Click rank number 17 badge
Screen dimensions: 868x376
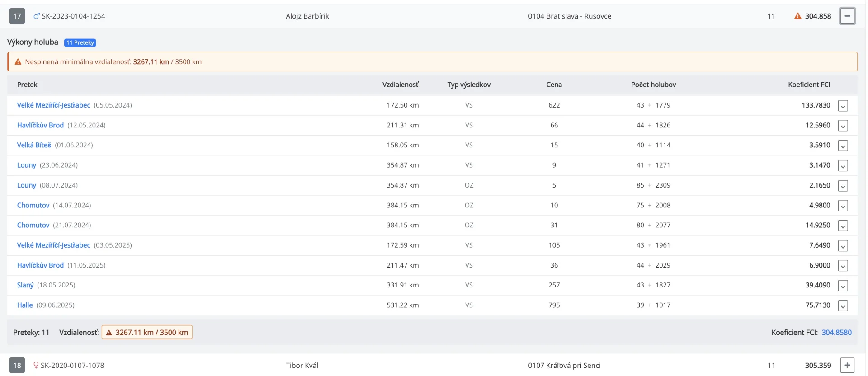[17, 16]
